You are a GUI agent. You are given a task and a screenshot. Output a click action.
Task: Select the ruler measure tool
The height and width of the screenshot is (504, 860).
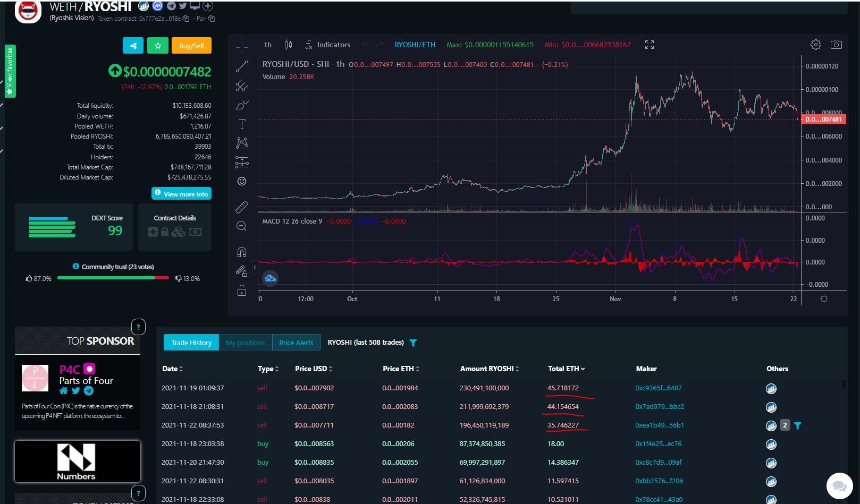tap(242, 207)
